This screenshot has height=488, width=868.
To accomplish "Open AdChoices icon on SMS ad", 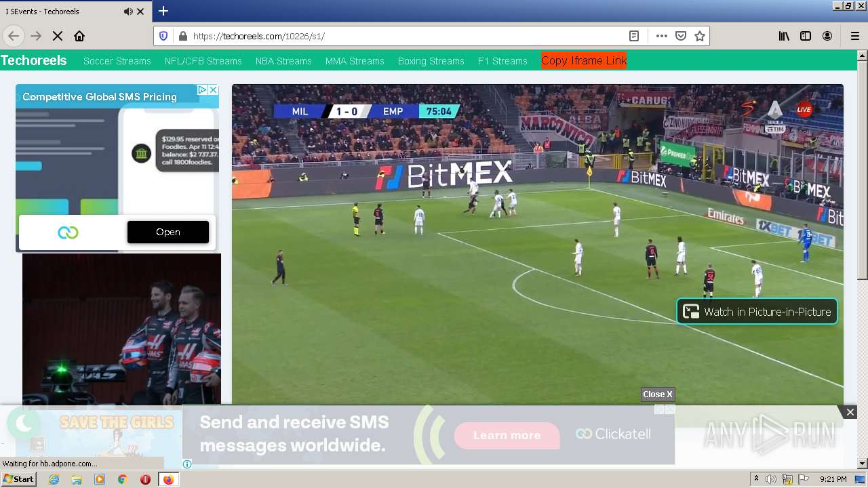I will tap(202, 89).
